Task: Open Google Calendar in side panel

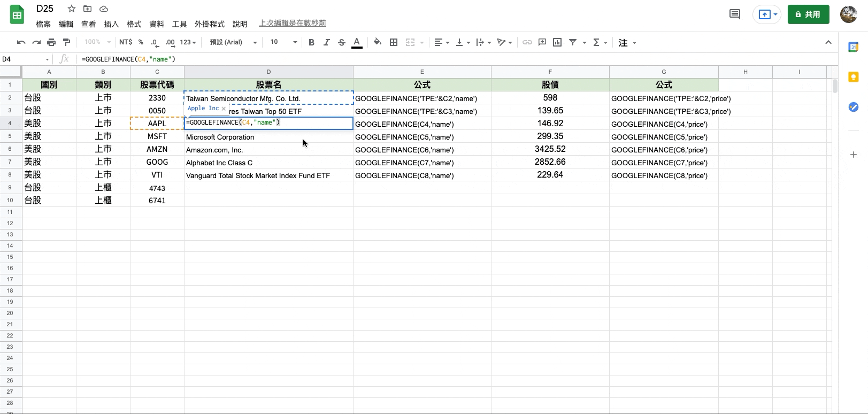Action: click(854, 47)
